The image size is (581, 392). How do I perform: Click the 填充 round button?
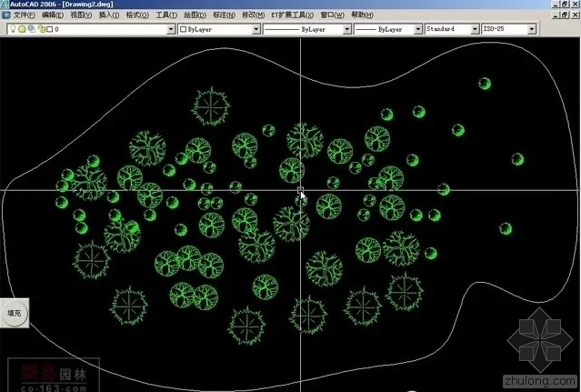(x=14, y=313)
